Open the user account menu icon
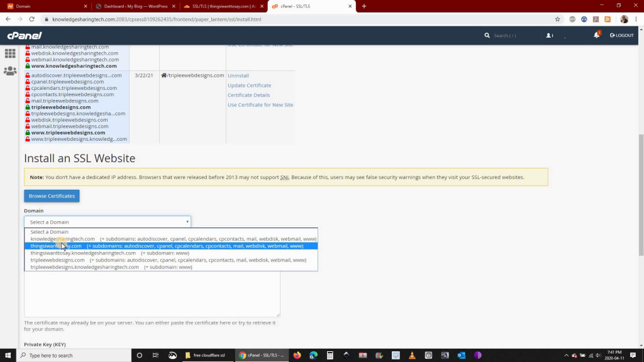This screenshot has height=362, width=644. [x=550, y=35]
